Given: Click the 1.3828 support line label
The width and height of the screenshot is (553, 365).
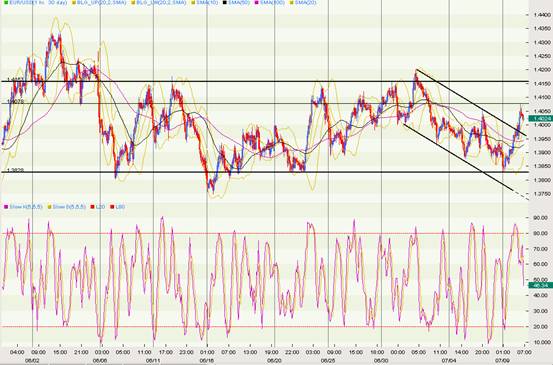Looking at the screenshot, I should pyautogui.click(x=15, y=170).
